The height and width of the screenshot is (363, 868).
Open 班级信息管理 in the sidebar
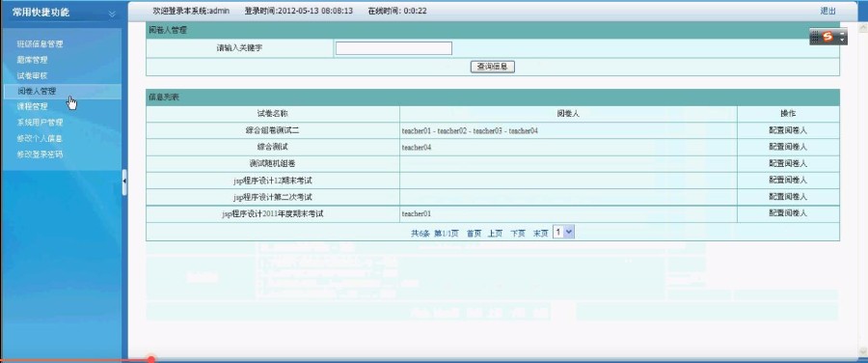[x=40, y=43]
